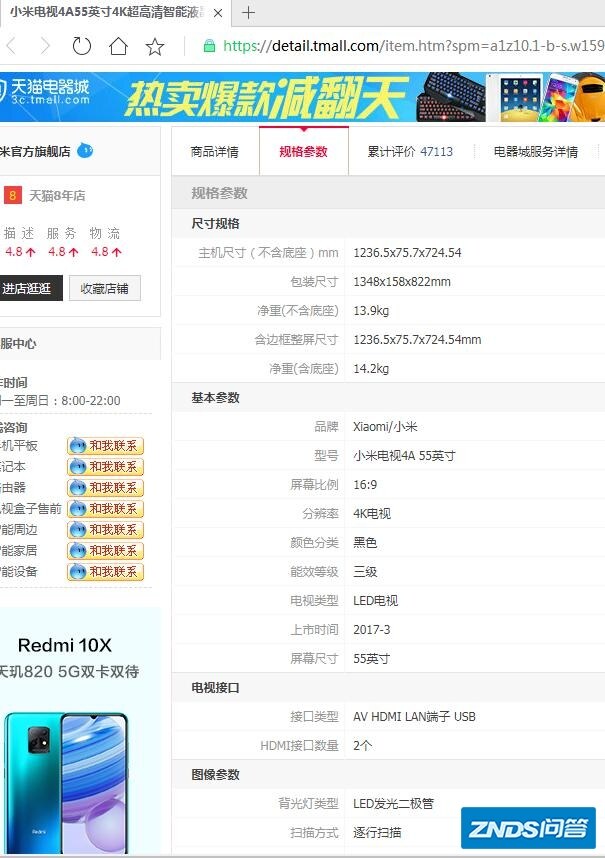Click the 含边框整屏尺寸 value 1236.5x75.7x724.54mm
Viewport: 605px width, 858px height.
417,340
